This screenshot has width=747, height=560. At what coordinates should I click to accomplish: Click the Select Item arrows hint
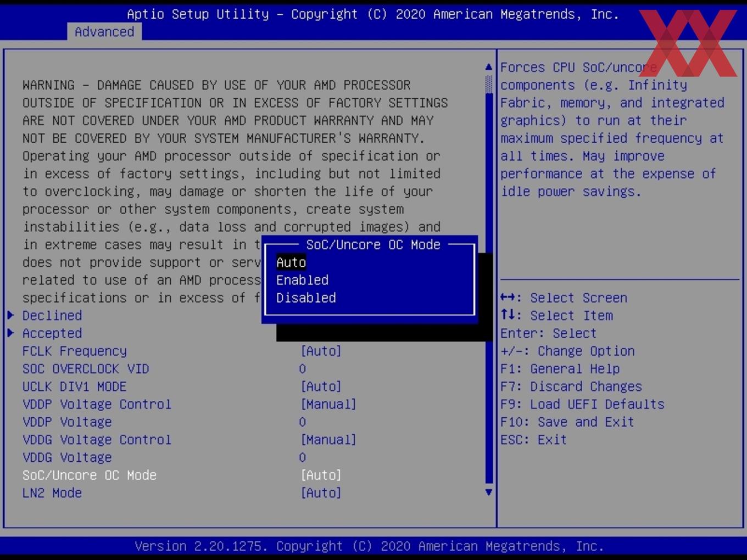[556, 316]
